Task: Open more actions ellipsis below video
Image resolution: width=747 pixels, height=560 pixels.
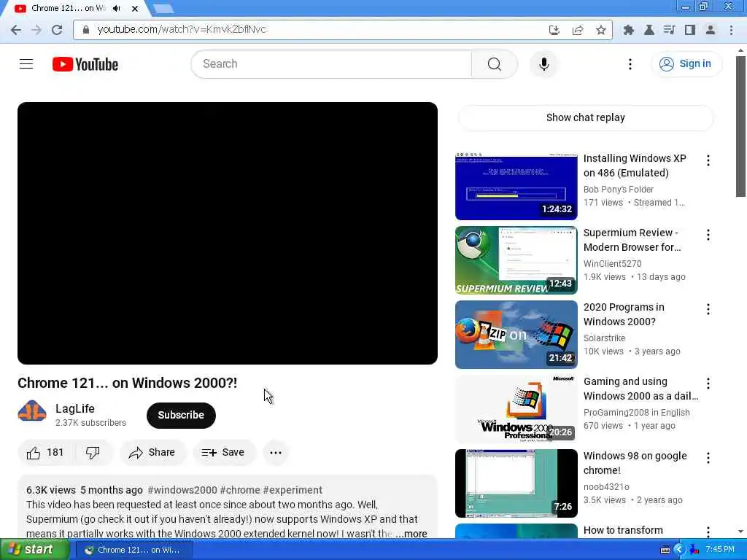Action: [276, 452]
